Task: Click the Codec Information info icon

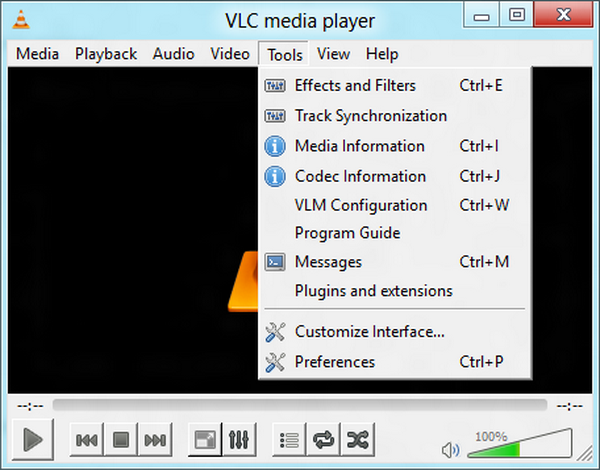Action: (x=275, y=176)
